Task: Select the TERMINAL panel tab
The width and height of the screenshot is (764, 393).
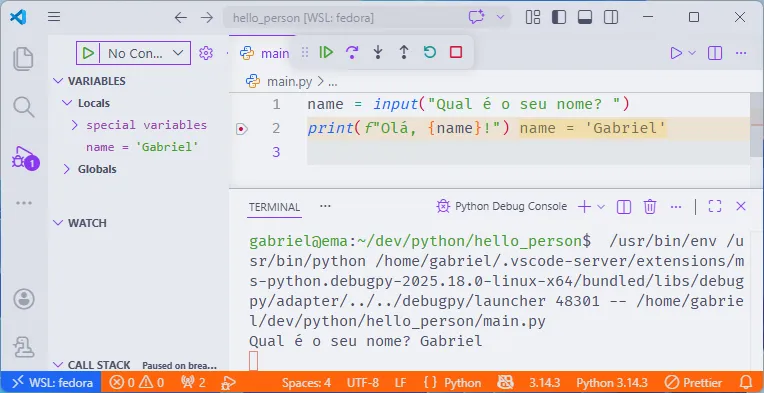Action: (x=274, y=207)
